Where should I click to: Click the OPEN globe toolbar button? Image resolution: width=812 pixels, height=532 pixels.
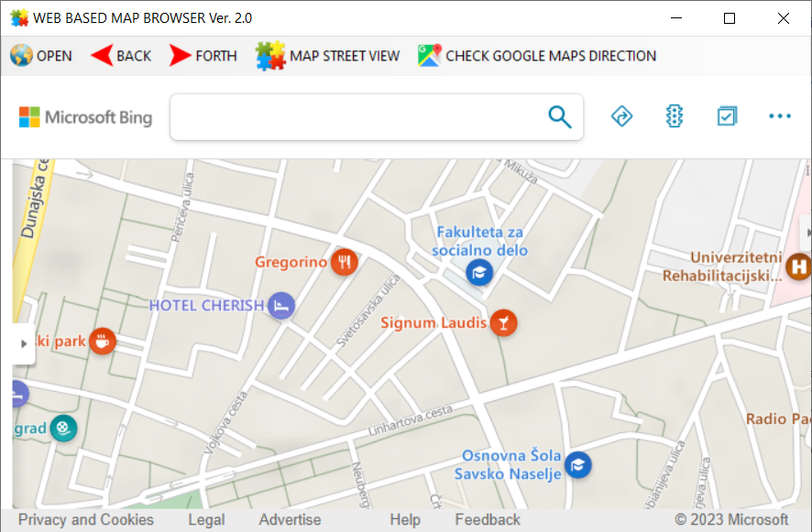tap(41, 56)
